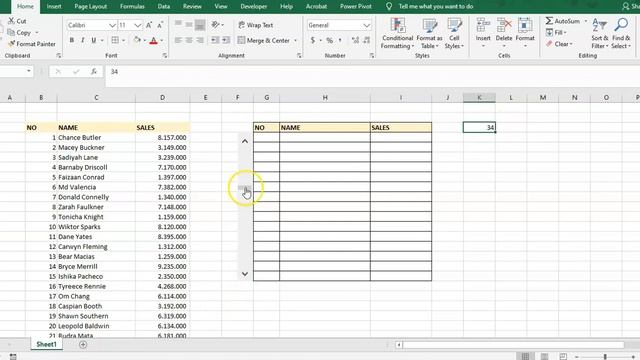This screenshot has width=640, height=360.
Task: Open the Developer tab
Action: pos(253,7)
